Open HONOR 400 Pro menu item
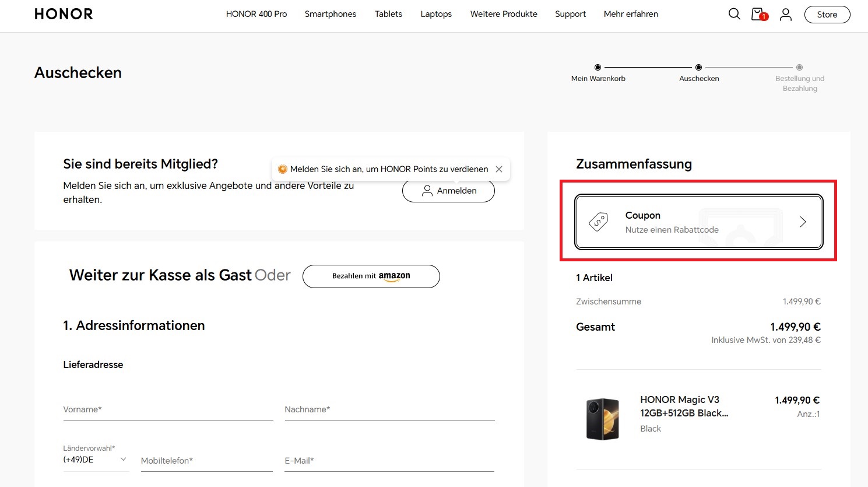The image size is (868, 487). click(x=256, y=14)
